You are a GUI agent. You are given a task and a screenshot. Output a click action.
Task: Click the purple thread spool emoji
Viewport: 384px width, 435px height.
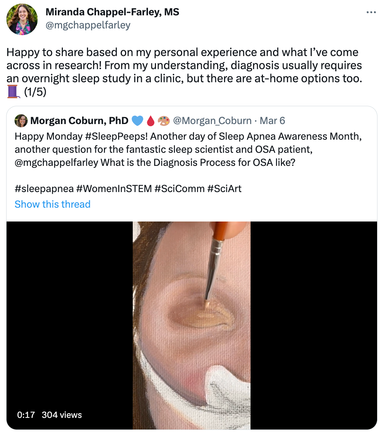tap(13, 92)
